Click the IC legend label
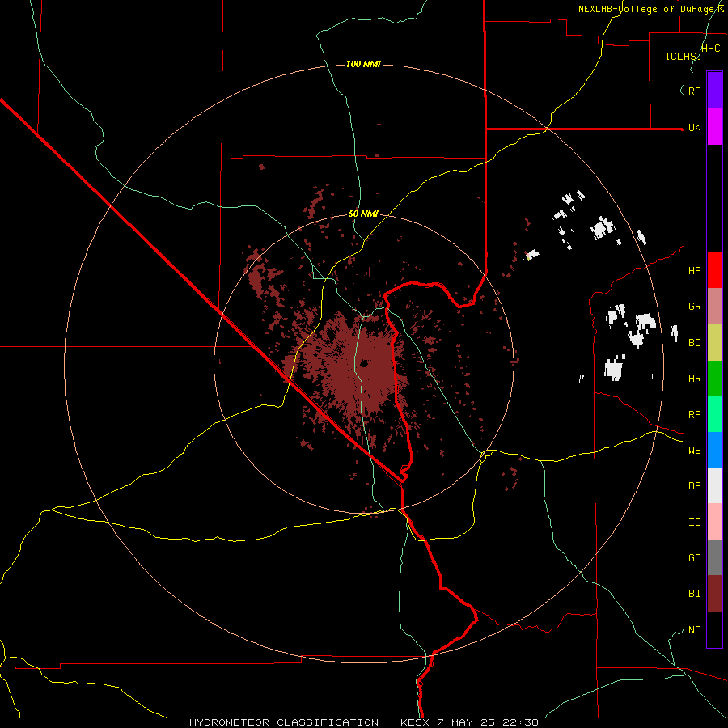728x728 pixels. tap(694, 522)
